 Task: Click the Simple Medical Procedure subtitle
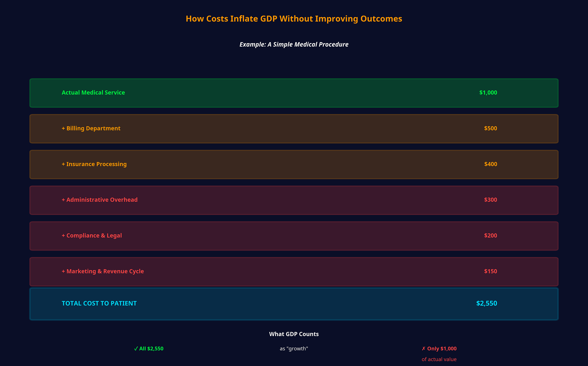294,44
